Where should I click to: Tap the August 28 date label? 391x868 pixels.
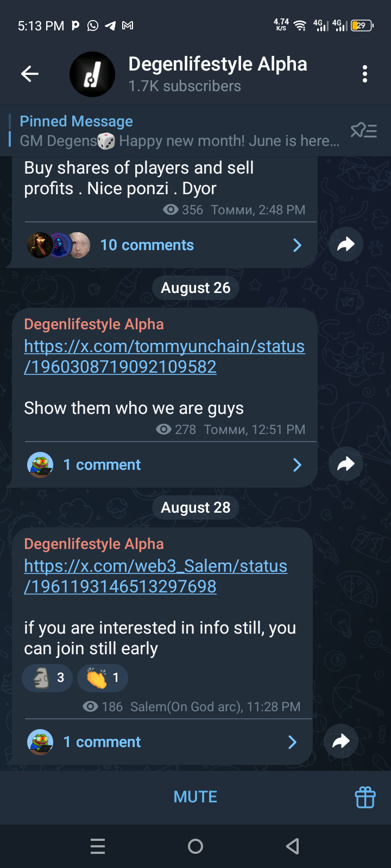195,507
